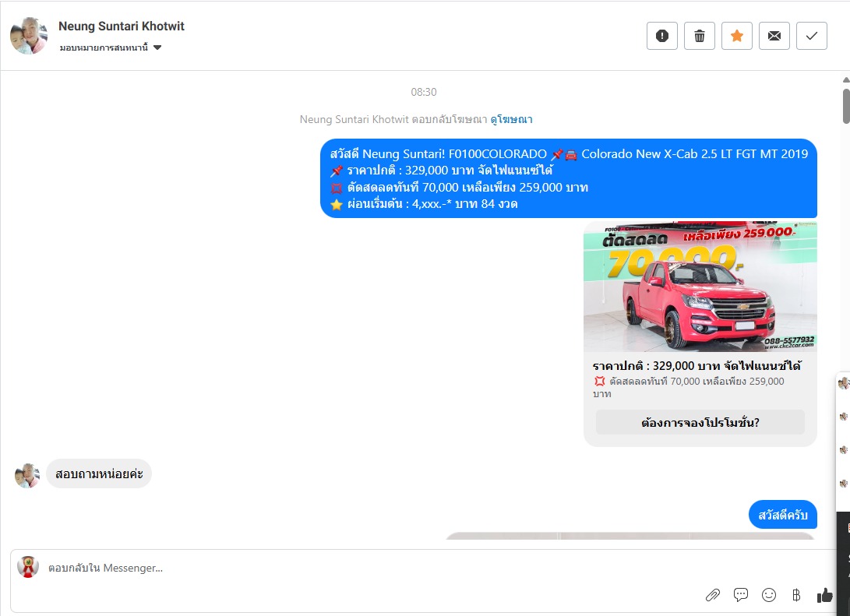This screenshot has width=850, height=616.
Task: Send a thumbs up like
Action: (x=824, y=595)
